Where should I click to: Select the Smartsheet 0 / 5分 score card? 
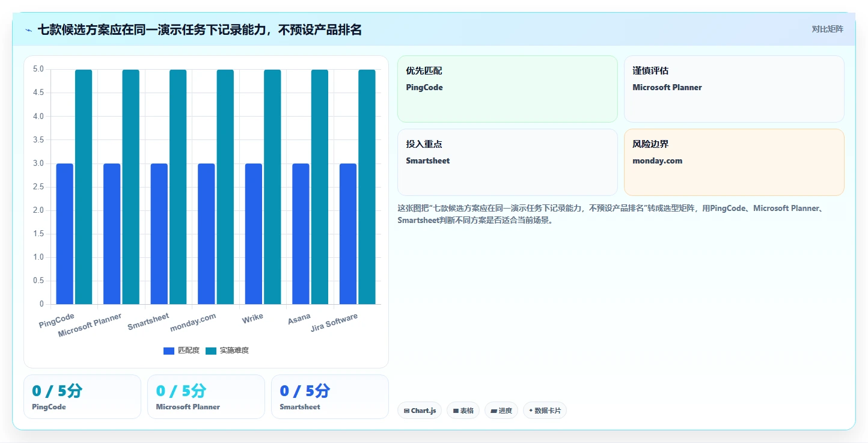330,397
